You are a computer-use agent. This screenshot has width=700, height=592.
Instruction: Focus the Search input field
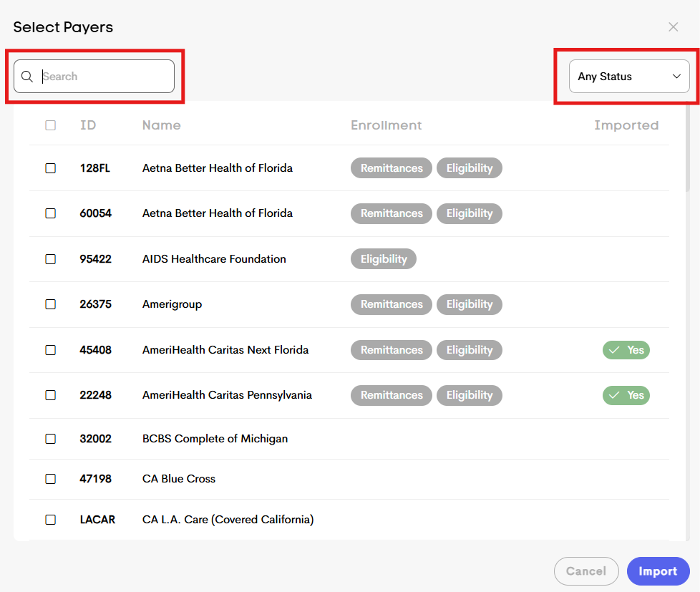pyautogui.click(x=94, y=77)
